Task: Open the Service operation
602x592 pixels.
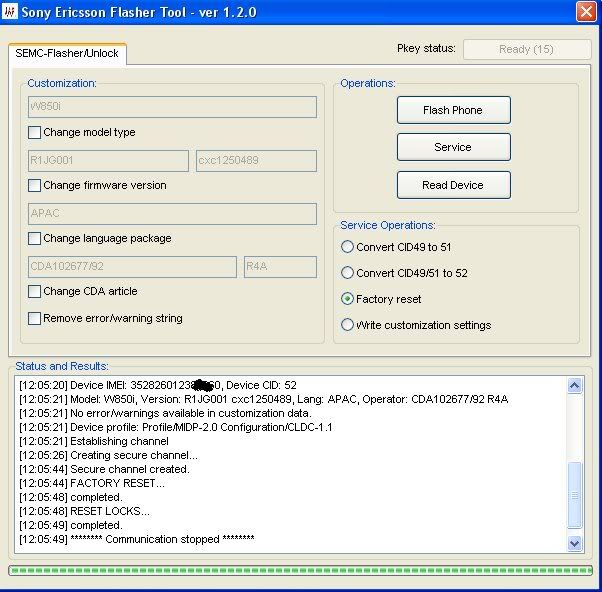Action: coord(454,147)
